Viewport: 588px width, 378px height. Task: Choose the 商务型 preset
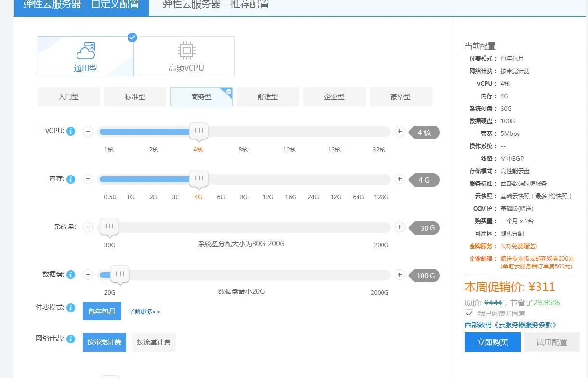pyautogui.click(x=202, y=97)
